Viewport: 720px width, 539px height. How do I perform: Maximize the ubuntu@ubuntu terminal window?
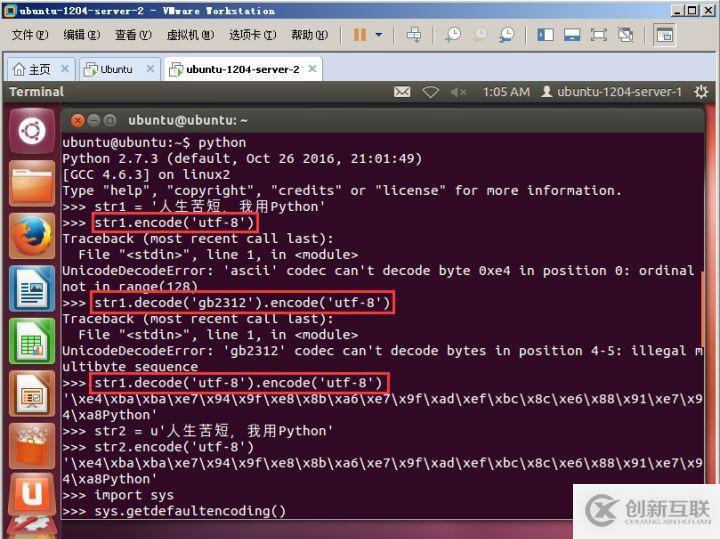110,121
